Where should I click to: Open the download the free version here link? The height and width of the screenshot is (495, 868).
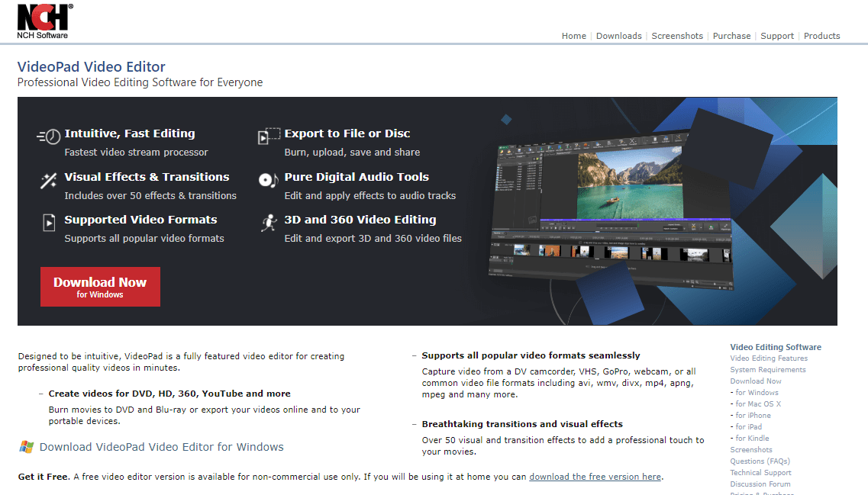(x=595, y=476)
